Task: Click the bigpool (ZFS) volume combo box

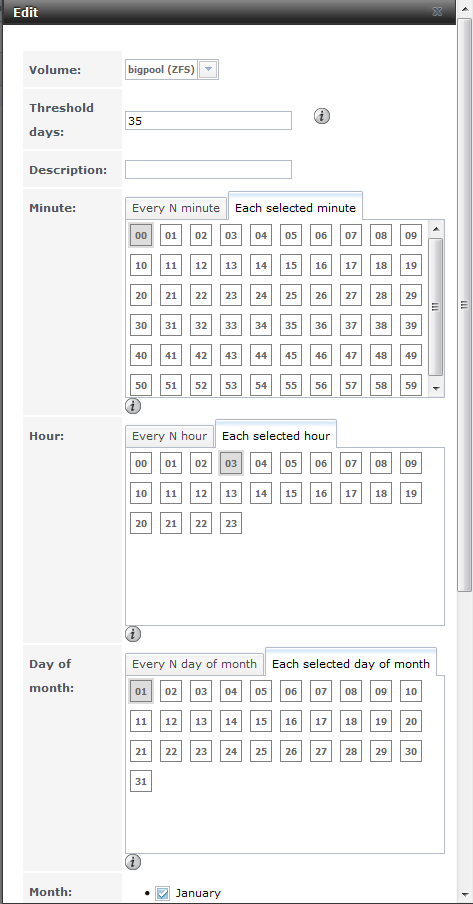Action: pos(172,70)
